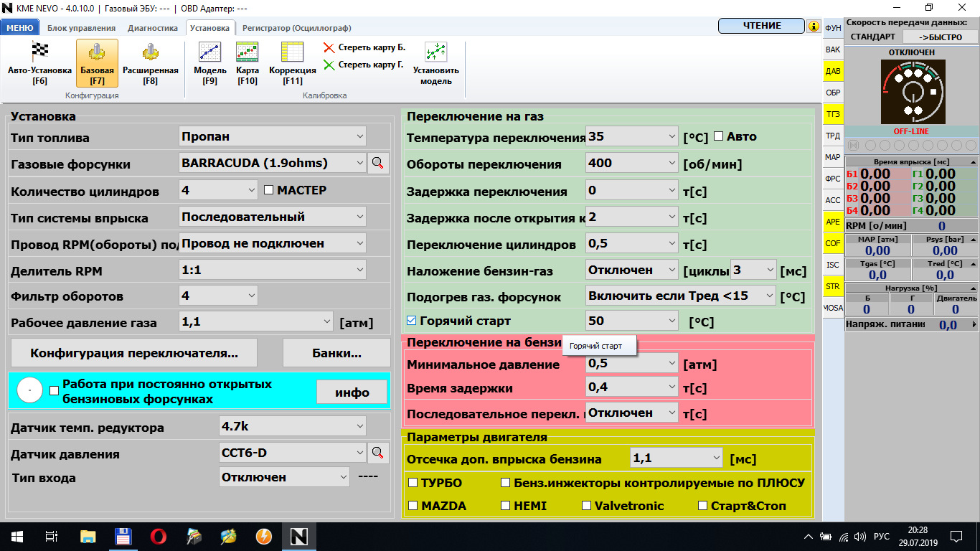Open File Explorer from taskbar
This screenshot has height=551, width=980.
coord(88,536)
